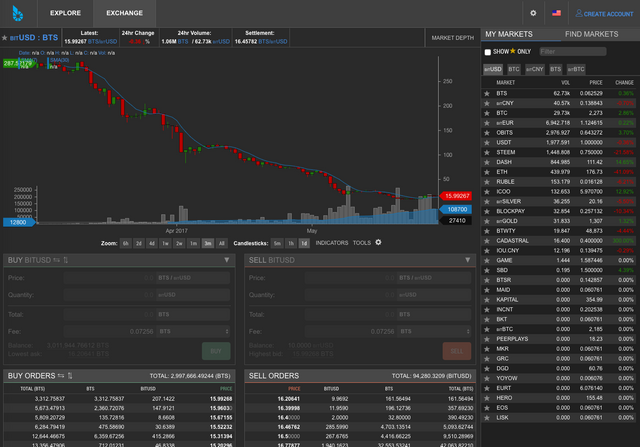Open the chart Indicators menu
Screen dimensions: 640x447
coord(331,243)
